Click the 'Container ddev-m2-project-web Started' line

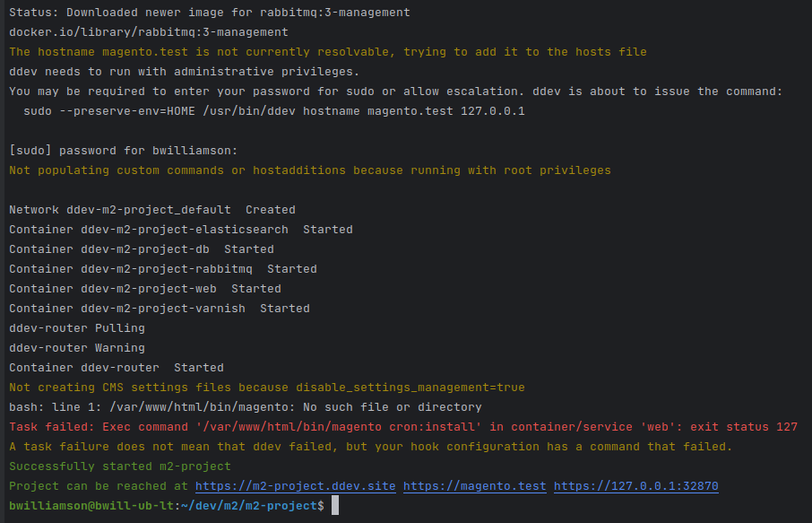145,289
